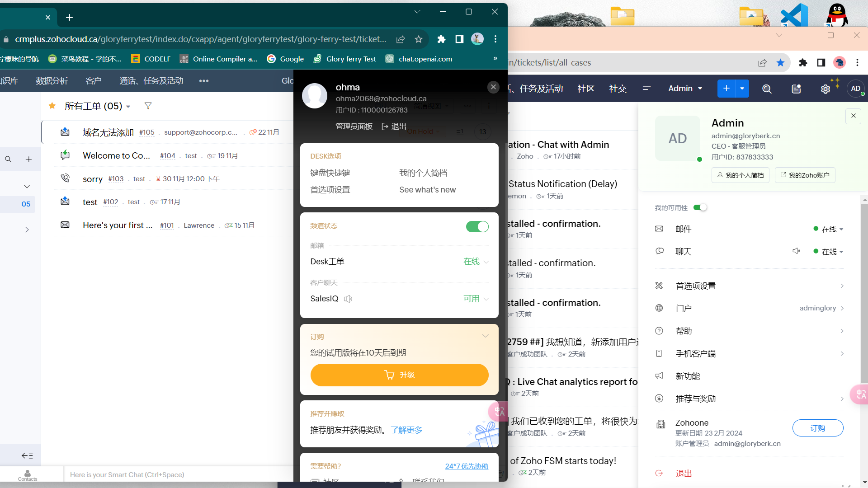The width and height of the screenshot is (868, 488).
Task: Click the 管理员面板 link
Action: tap(354, 127)
